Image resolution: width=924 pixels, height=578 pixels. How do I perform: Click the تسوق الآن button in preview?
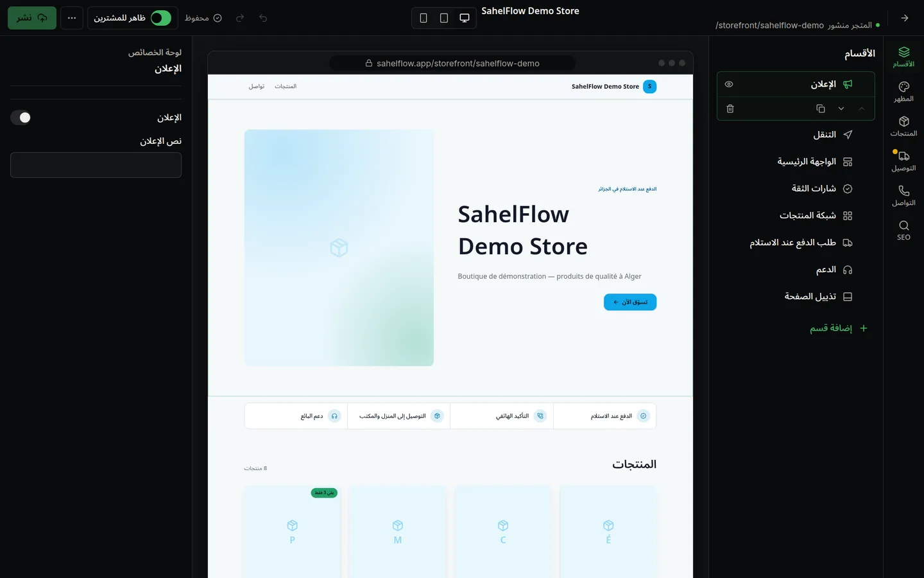630,302
